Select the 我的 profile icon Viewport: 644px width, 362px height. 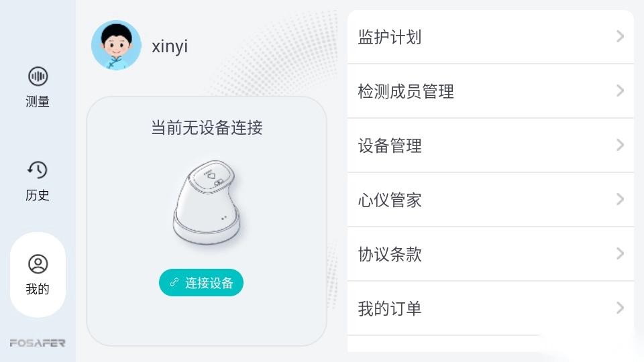click(x=38, y=264)
